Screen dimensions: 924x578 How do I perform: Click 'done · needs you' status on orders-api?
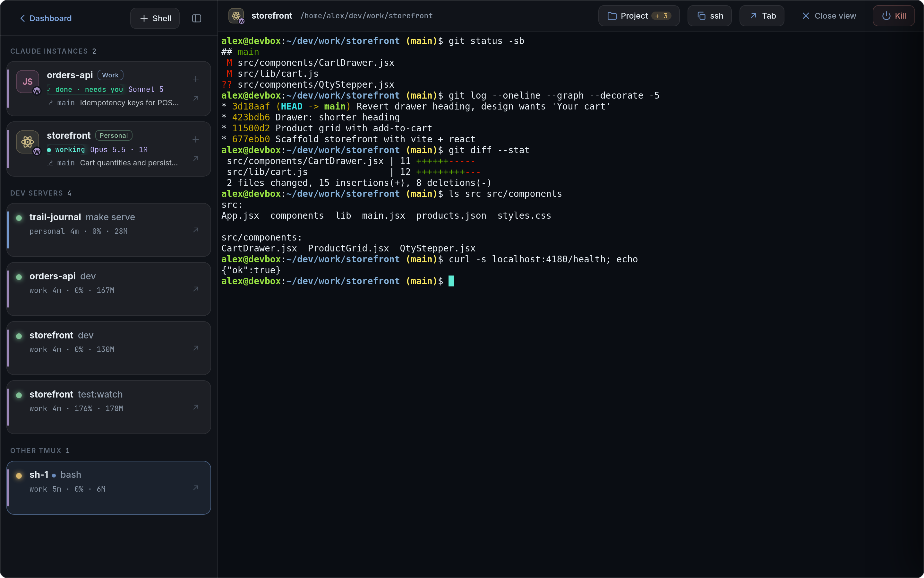point(85,90)
